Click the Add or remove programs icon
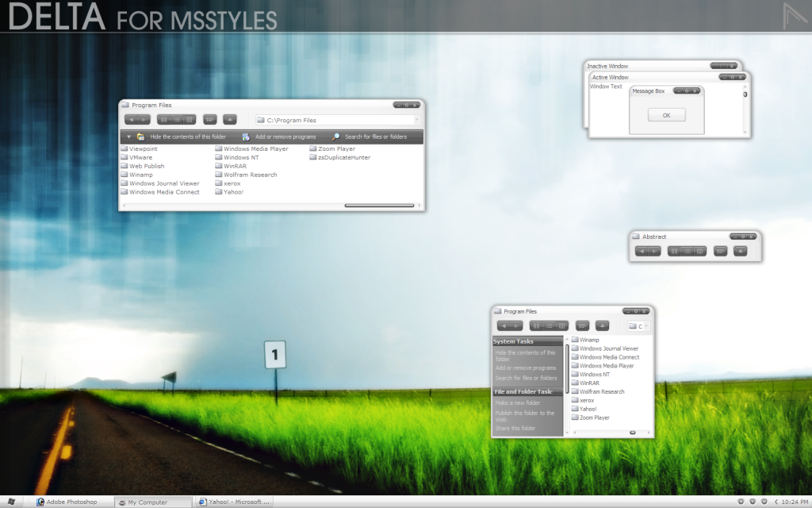 [x=246, y=137]
